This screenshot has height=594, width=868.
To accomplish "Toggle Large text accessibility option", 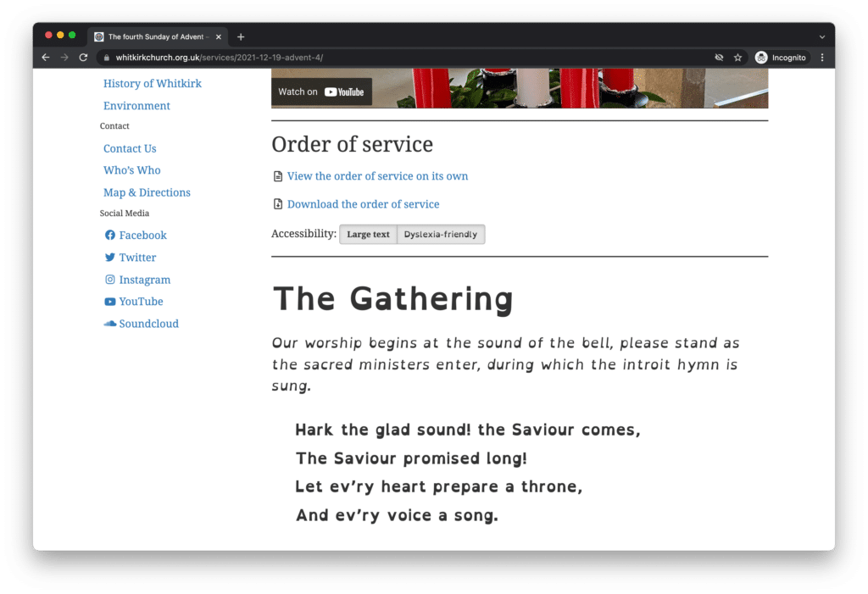I will point(368,234).
